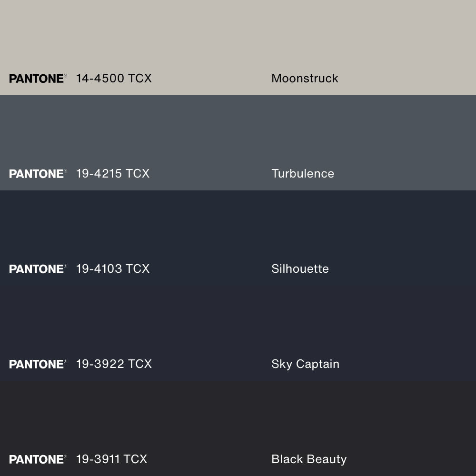Viewport: 476px width, 476px height.
Task: Click the 14-4500 TCX color code
Action: (114, 79)
